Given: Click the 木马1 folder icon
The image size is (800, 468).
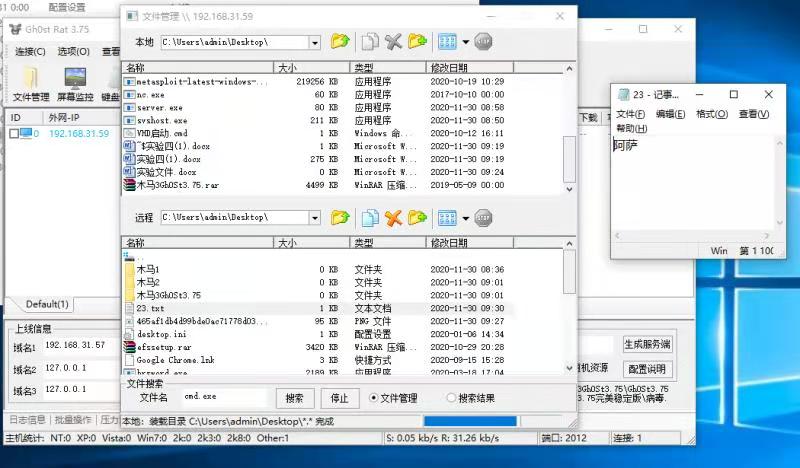Looking at the screenshot, I should 130,269.
